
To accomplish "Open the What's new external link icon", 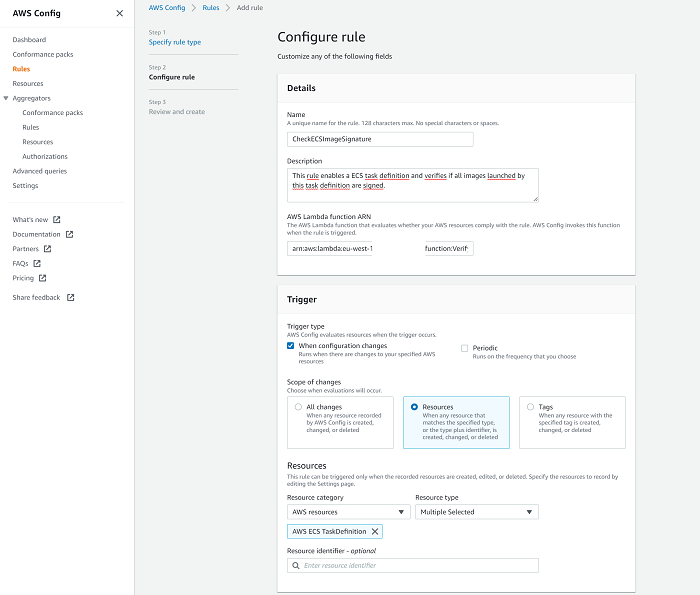I will click(57, 220).
